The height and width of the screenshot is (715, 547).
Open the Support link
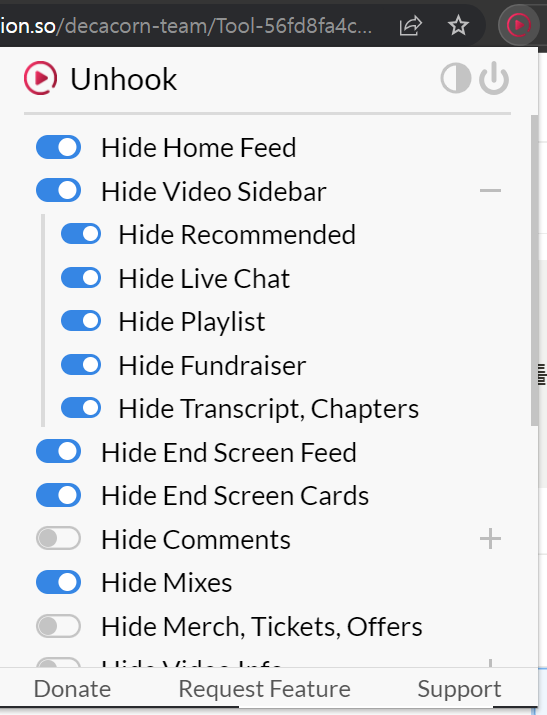pos(459,689)
